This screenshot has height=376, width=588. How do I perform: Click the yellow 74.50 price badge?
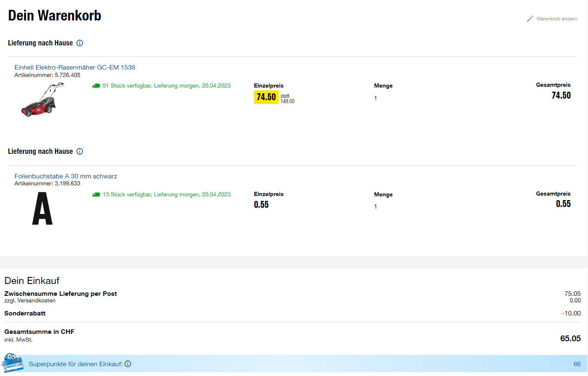(x=266, y=97)
